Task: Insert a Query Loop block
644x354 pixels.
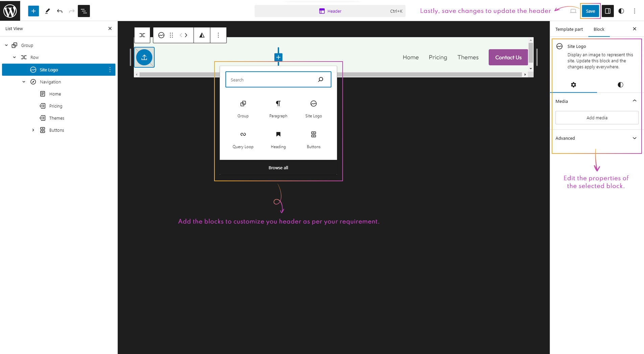Action: 243,139
